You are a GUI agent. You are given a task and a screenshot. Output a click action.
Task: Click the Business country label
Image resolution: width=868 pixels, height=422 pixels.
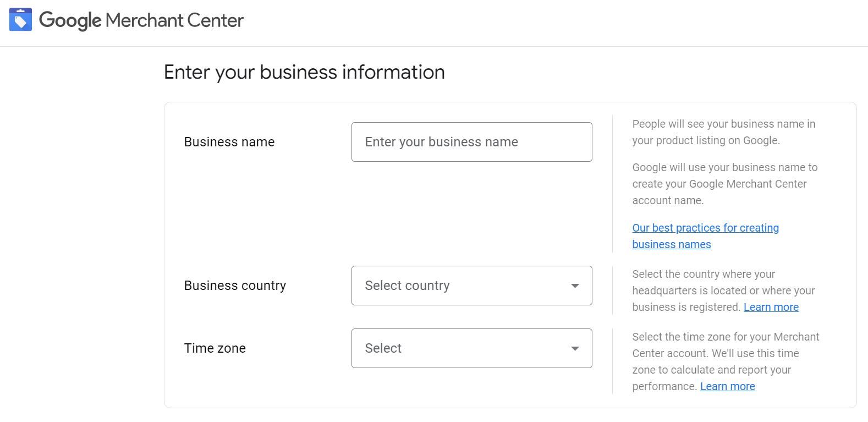click(x=235, y=286)
